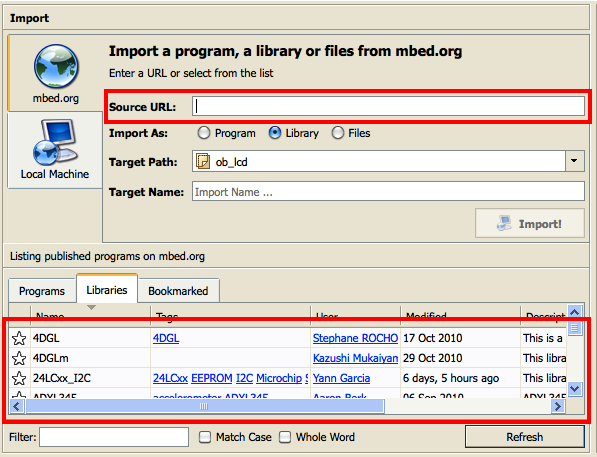This screenshot has width=597, height=457.
Task: Focus the Source URL input field
Action: (x=388, y=106)
